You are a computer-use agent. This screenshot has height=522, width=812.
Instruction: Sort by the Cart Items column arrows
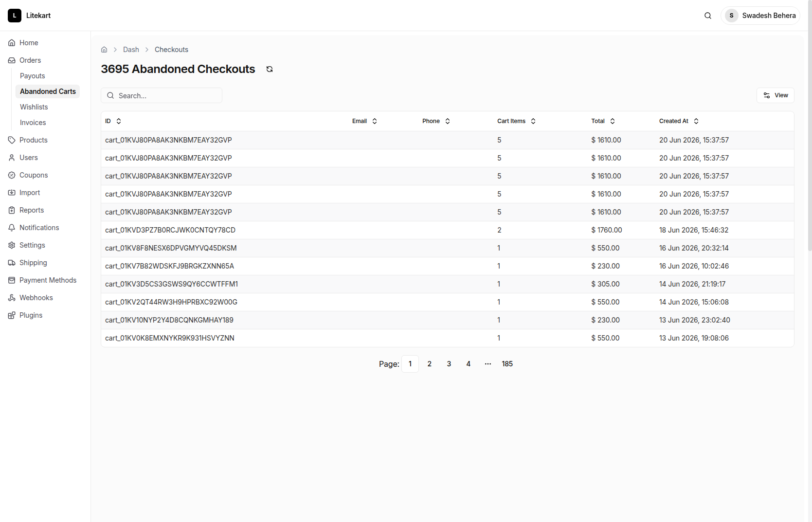(x=533, y=121)
